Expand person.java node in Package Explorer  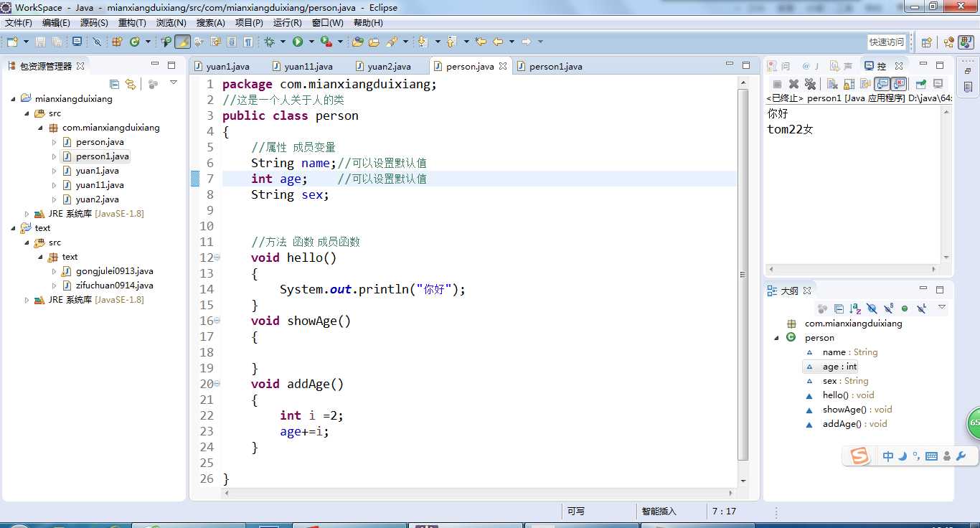(55, 142)
